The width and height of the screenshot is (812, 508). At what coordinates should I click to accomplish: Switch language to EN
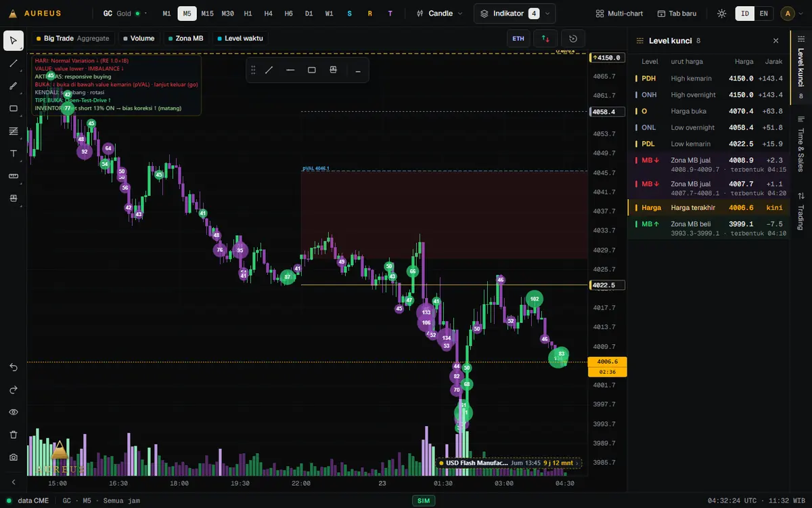click(763, 14)
